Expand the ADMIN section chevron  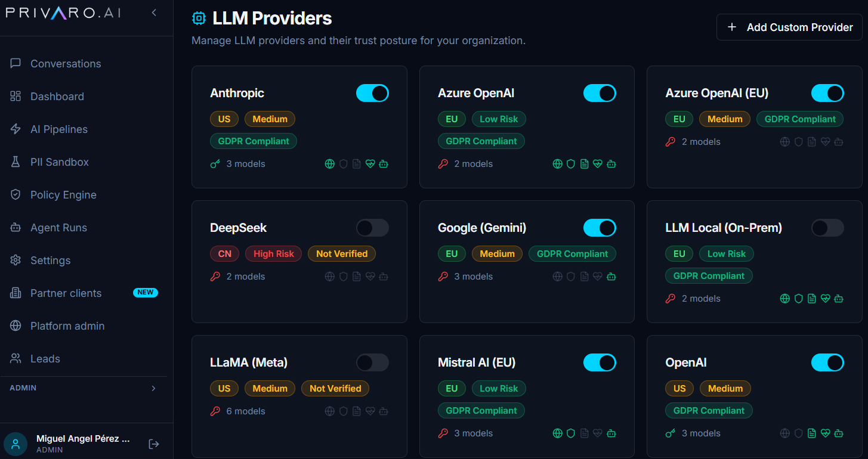(153, 388)
